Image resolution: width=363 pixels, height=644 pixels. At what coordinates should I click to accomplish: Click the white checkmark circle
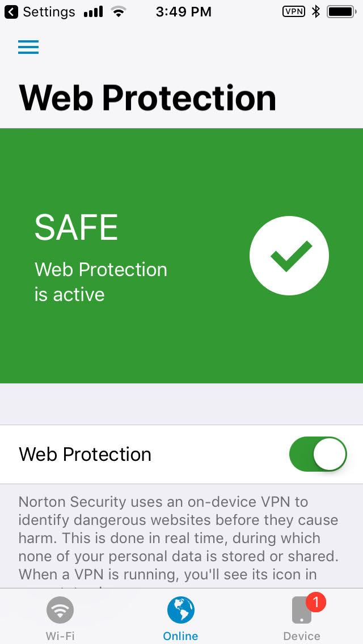[289, 256]
